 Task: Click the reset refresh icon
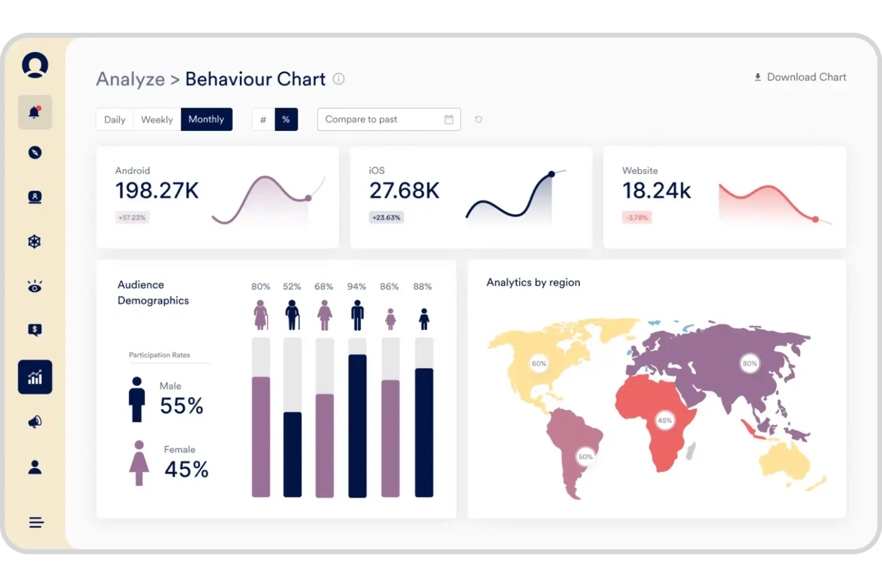click(x=479, y=119)
